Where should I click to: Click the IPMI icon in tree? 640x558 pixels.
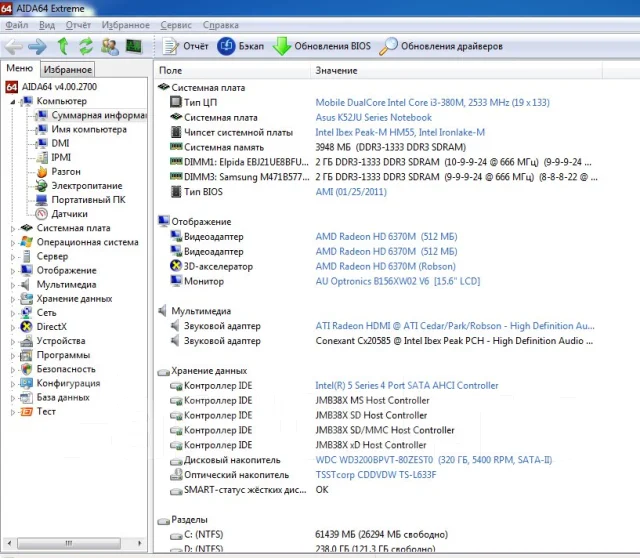point(41,158)
